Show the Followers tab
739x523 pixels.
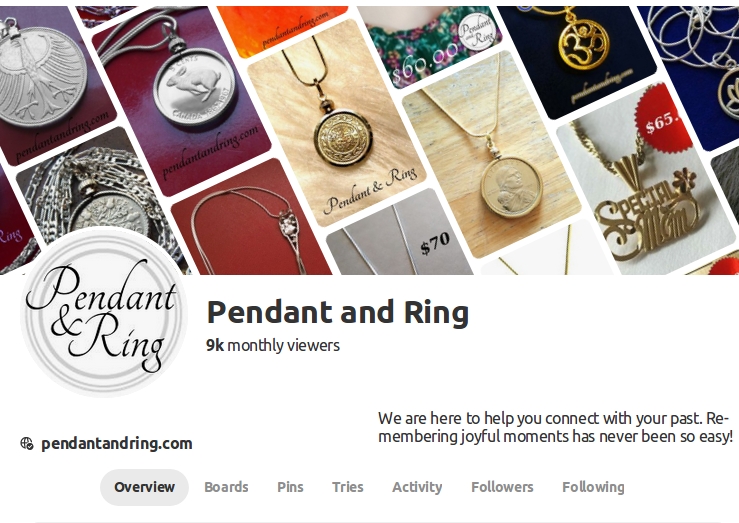tap(502, 487)
